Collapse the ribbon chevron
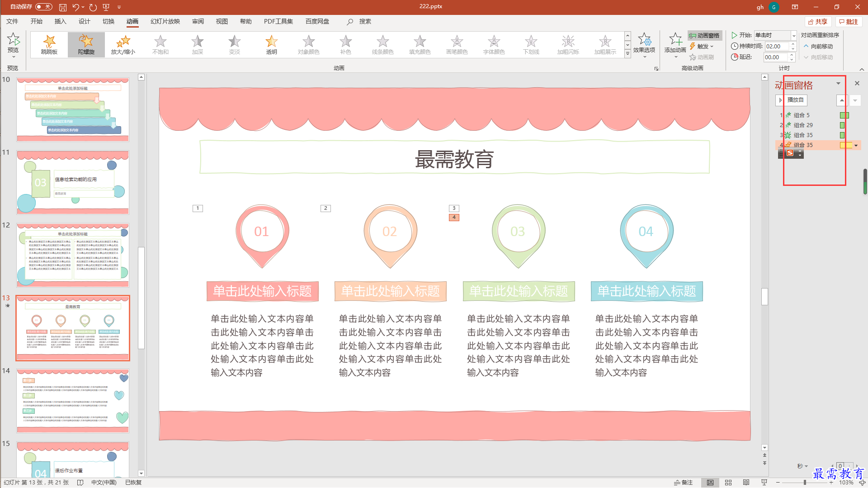This screenshot has width=868, height=488. coord(862,69)
